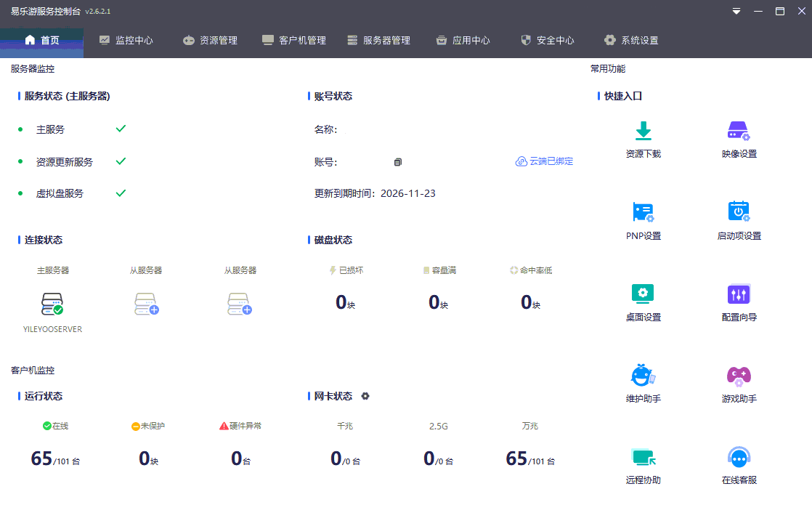Click the 万兆 65/101 台 NIC count

[x=530, y=459]
